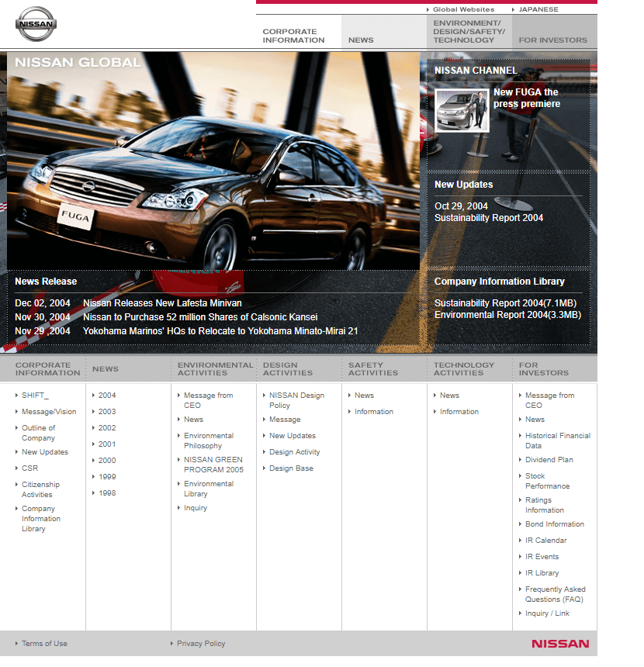The height and width of the screenshot is (667, 644).
Task: Open Nissan Releases New Lafesta Minivan news
Action: point(162,303)
